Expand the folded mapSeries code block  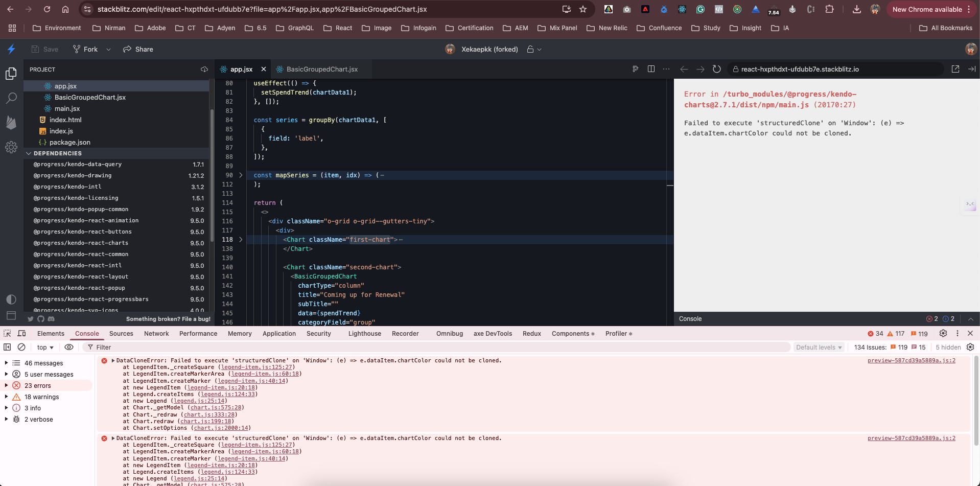[241, 175]
